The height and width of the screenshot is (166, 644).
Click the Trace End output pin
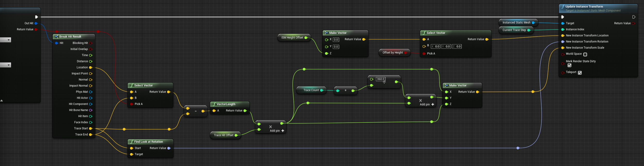[x=91, y=135]
